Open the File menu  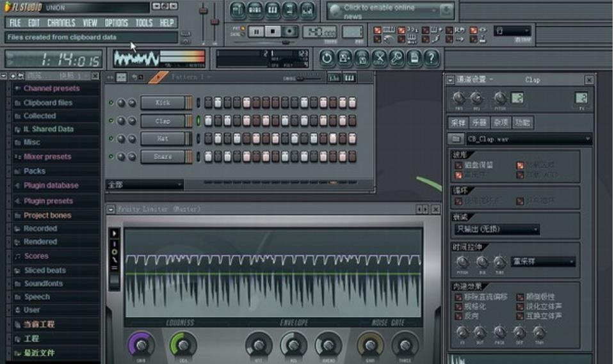click(15, 22)
